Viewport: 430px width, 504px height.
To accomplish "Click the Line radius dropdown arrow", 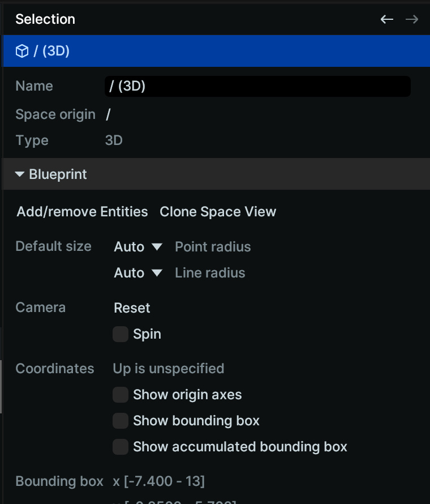I will 157,273.
